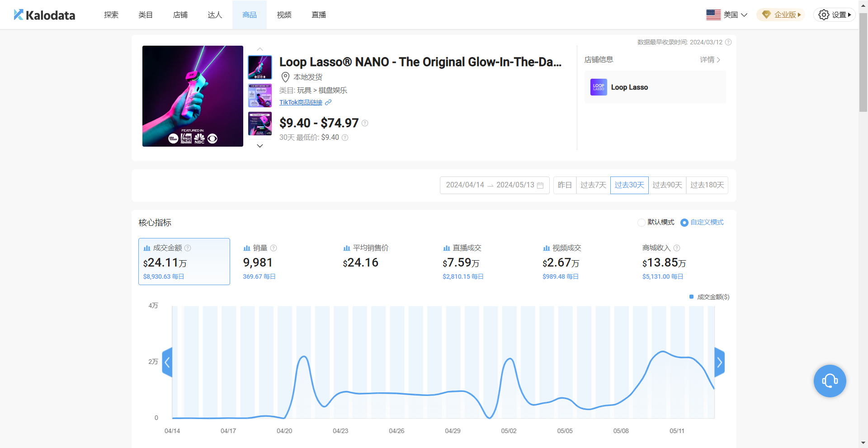Click help icon beside price range
Screen dimensions: 868x448
365,123
